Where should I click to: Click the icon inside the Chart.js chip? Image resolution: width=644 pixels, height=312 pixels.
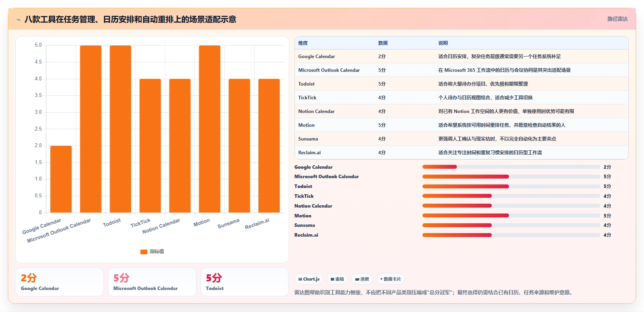click(x=300, y=279)
